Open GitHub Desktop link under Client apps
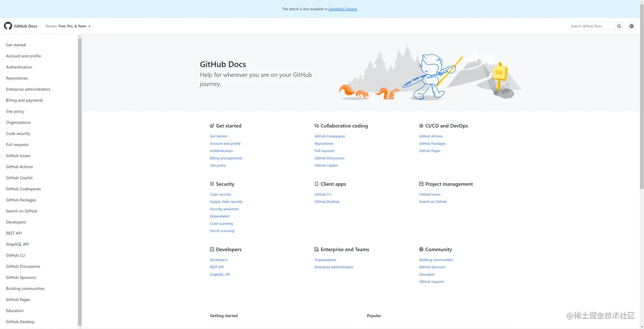Screen dimensions: 644x329 [x=327, y=202]
